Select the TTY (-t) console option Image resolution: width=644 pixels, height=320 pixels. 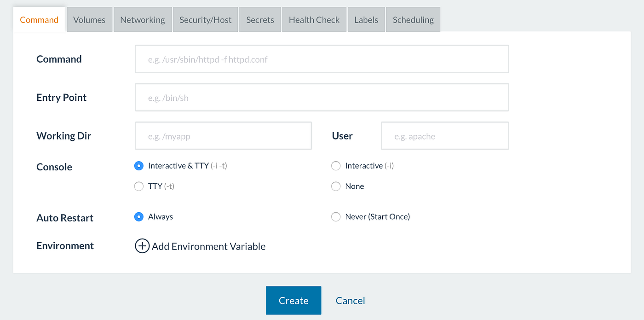pos(138,186)
